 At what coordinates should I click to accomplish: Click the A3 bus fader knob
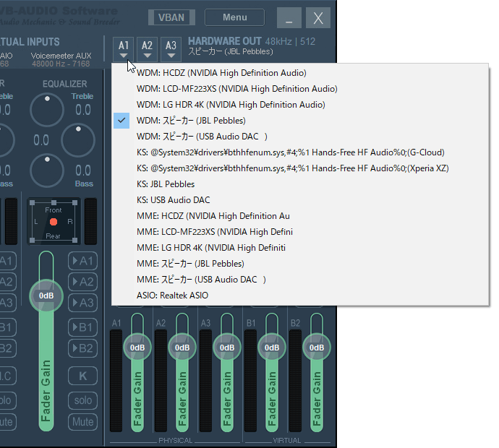(x=227, y=348)
